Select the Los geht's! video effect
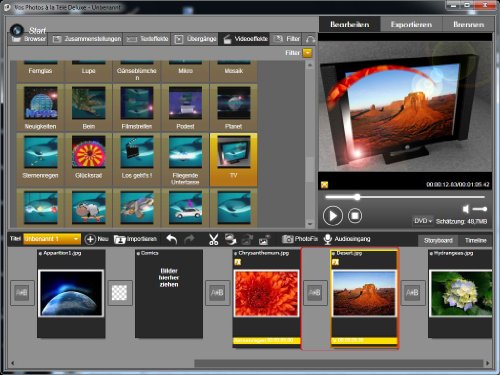The width and height of the screenshot is (500, 375). click(137, 159)
